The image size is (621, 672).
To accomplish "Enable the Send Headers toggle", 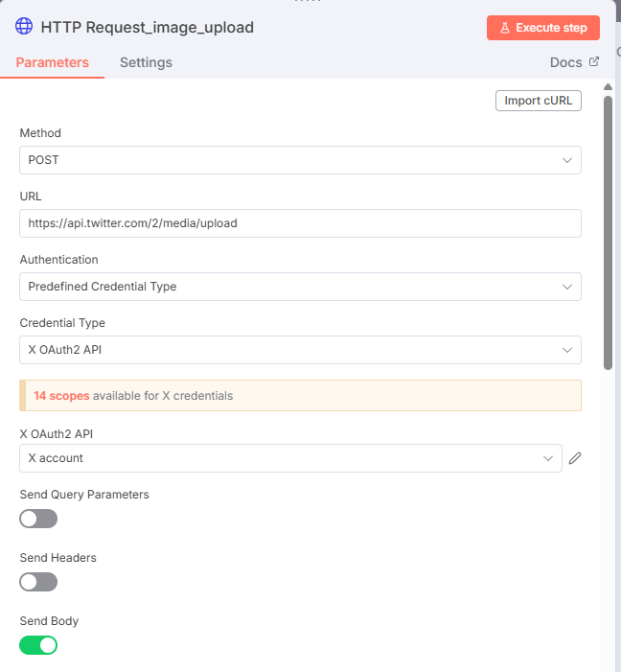I will (38, 582).
